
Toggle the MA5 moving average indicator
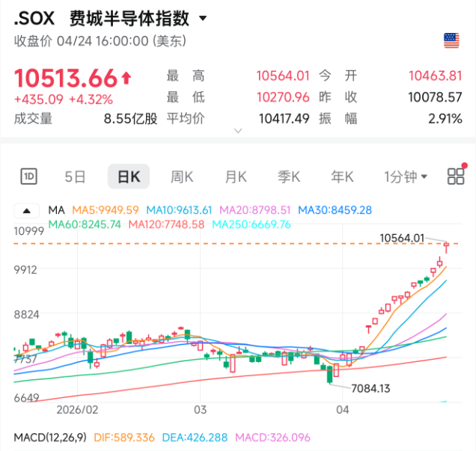pyautogui.click(x=105, y=210)
